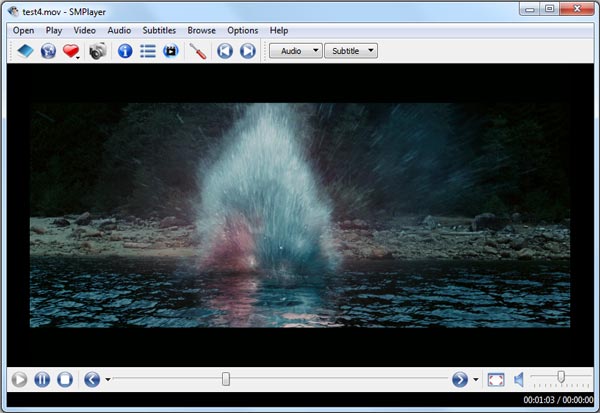The image size is (600, 413).
Task: Show file information with the info icon
Action: [x=125, y=51]
